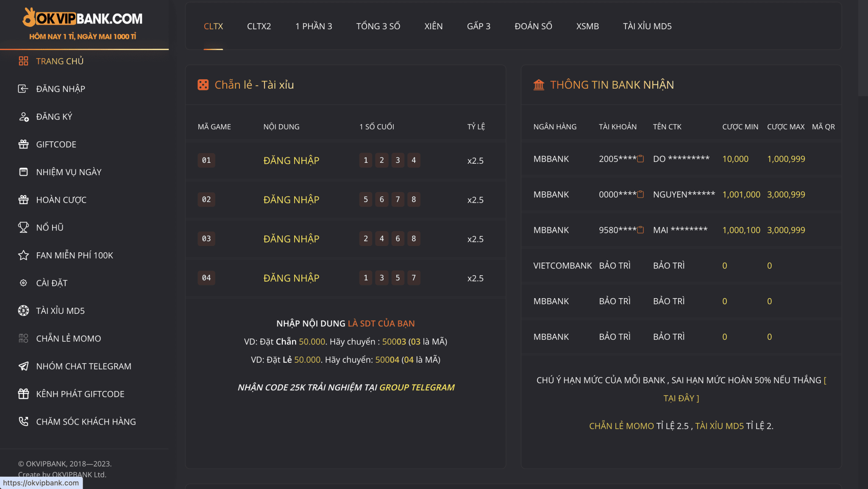Copy account number 2005**** via clipboard icon

coord(640,159)
